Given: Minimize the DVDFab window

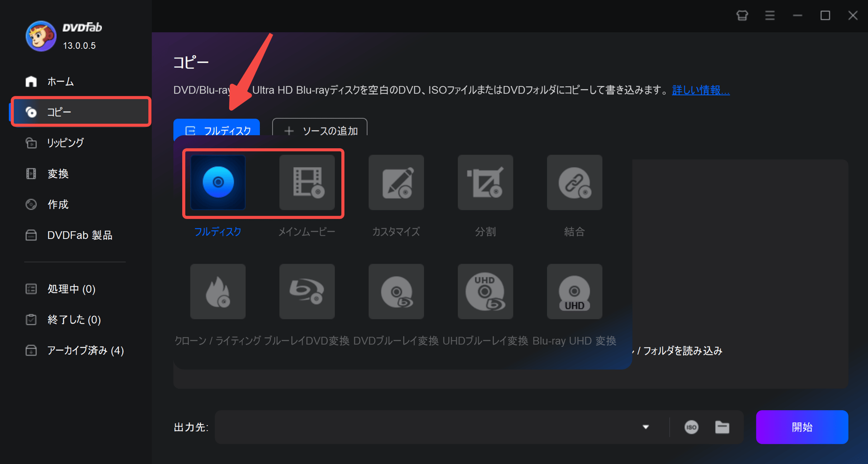Looking at the screenshot, I should 797,15.
